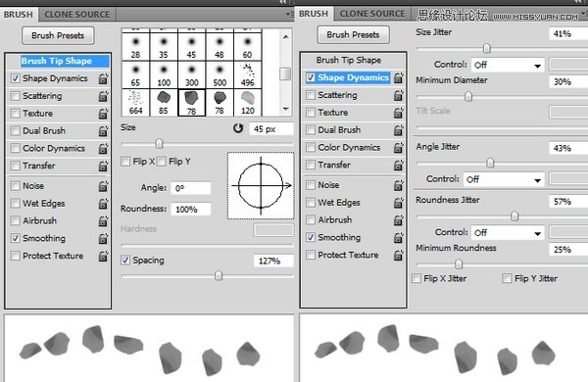Screen dimensions: 588x382
Task: Open the Angle Jitter Control dropdown
Action: (x=504, y=179)
